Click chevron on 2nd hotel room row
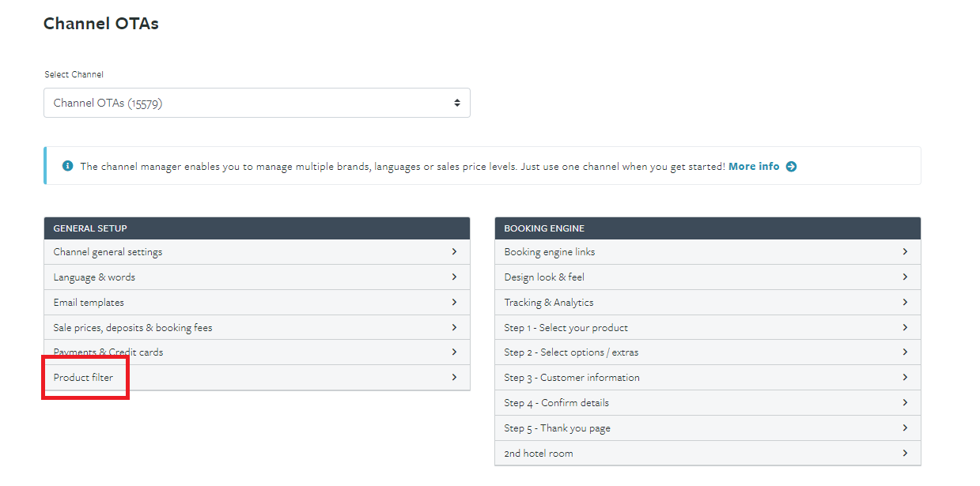Image resolution: width=980 pixels, height=486 pixels. [905, 454]
